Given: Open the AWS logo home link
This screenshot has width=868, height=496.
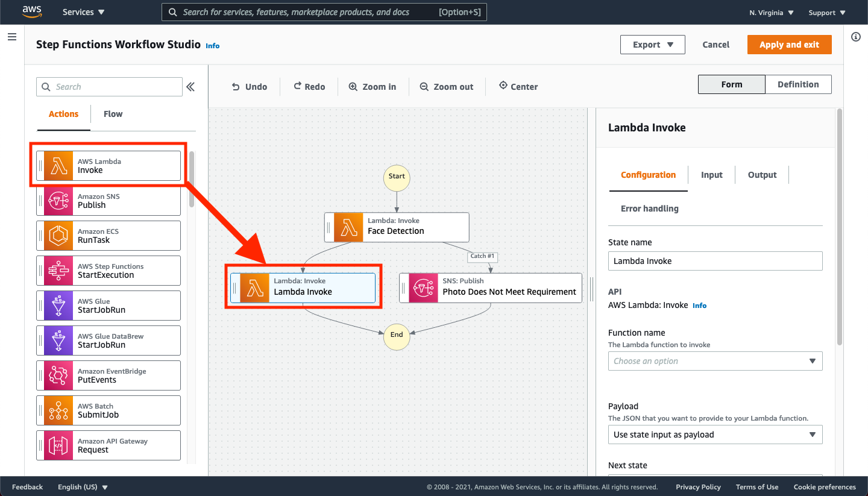Looking at the screenshot, I should 32,11.
